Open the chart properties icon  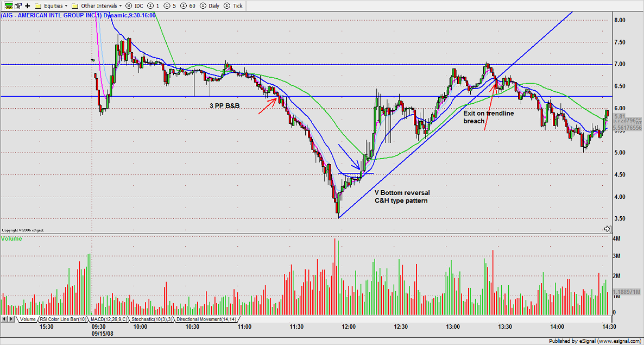coord(18,6)
